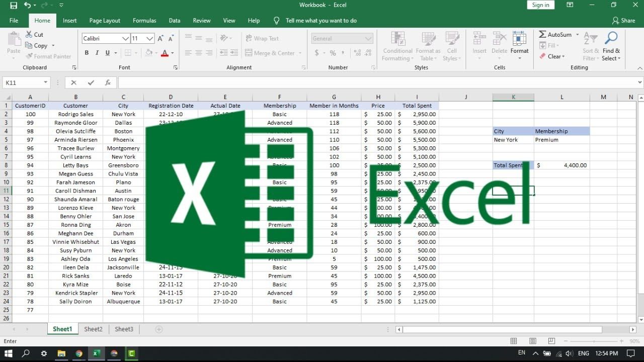
Task: Cancel the entry with the formula bar X
Action: coord(74,83)
